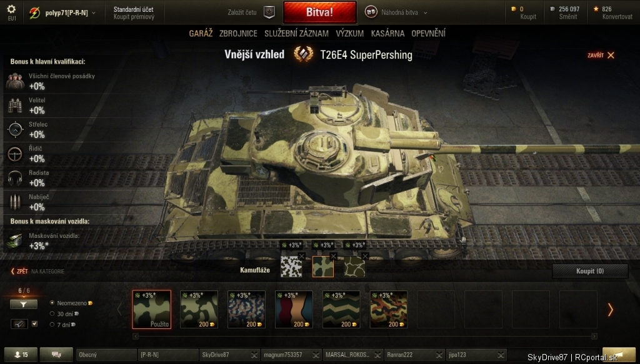Open the contacts list button showing 15

pos(21,355)
